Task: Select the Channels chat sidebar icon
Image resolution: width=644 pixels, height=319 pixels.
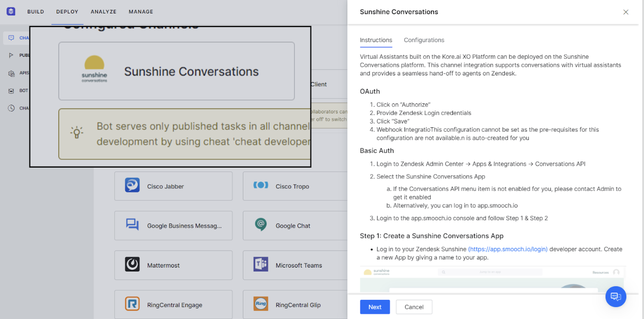Action: tap(11, 38)
